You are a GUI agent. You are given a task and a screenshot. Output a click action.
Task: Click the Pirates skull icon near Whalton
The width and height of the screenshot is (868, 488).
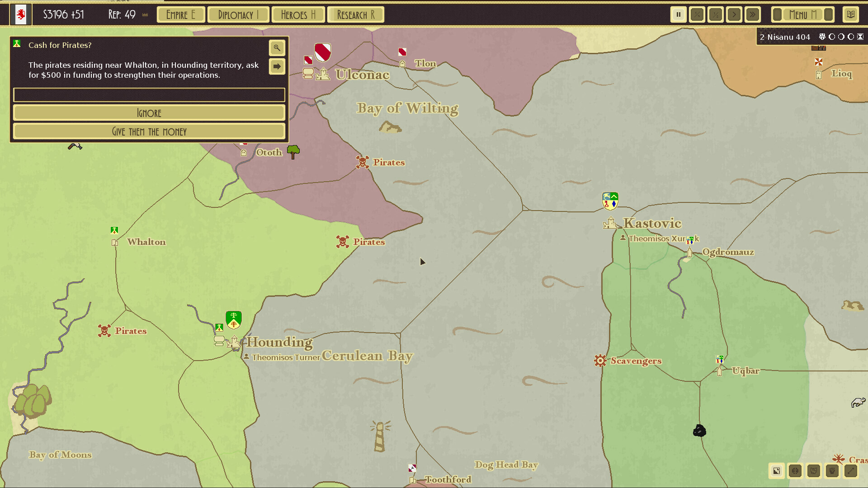[104, 330]
